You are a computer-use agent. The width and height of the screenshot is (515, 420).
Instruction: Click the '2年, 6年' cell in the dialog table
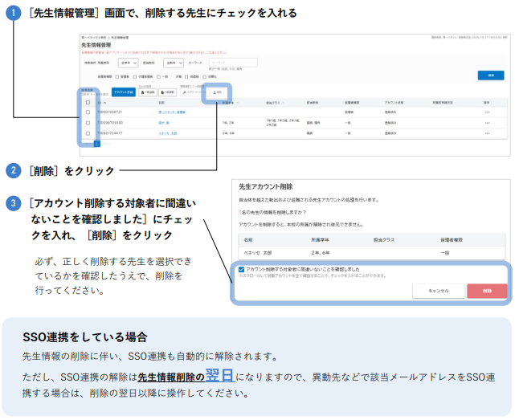(321, 253)
